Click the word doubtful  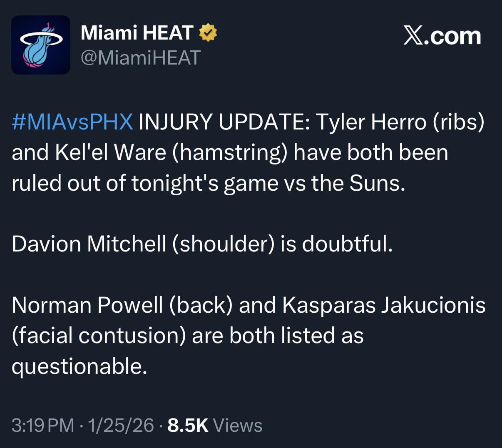347,244
